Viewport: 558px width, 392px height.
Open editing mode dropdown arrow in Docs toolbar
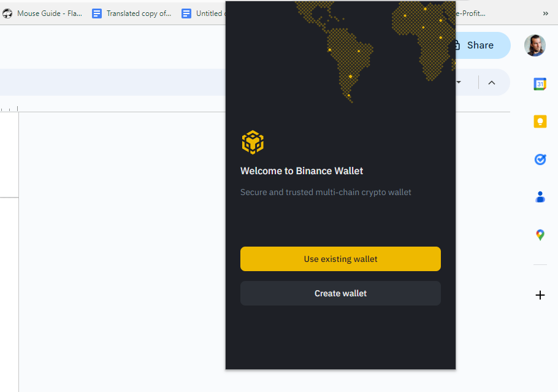459,82
